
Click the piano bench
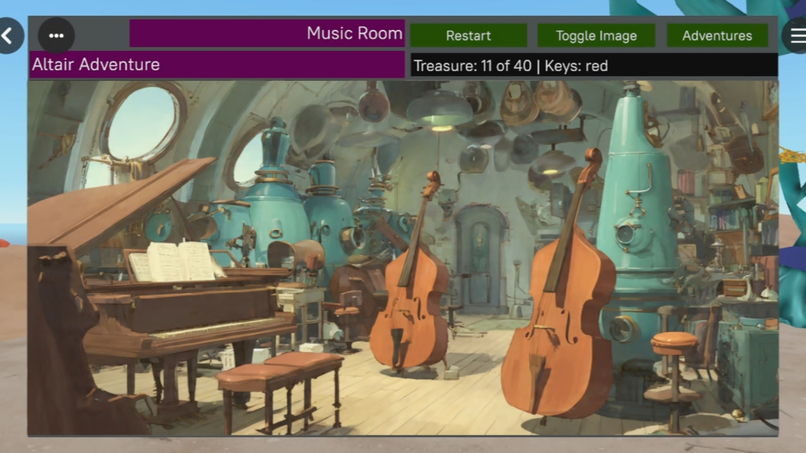click(280, 391)
